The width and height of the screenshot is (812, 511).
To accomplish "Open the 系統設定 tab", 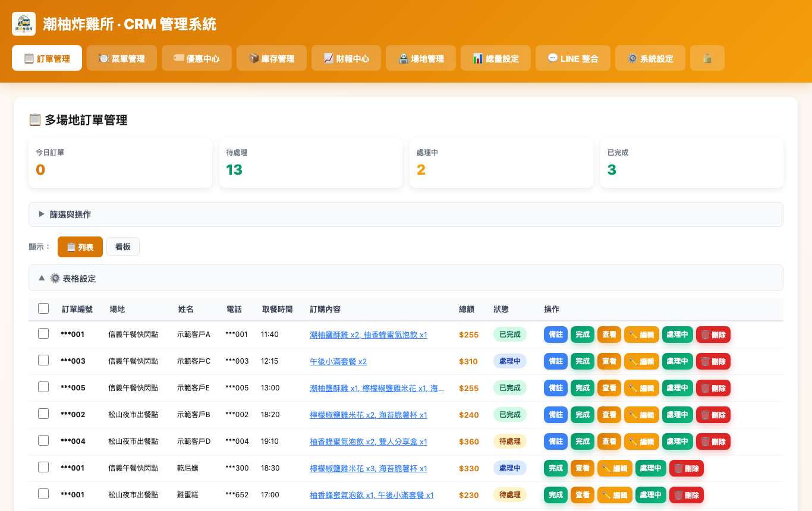I will tap(650, 58).
